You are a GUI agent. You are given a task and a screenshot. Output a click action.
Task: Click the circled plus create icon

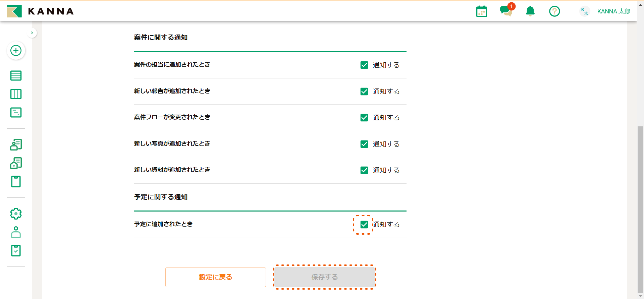pos(16,51)
